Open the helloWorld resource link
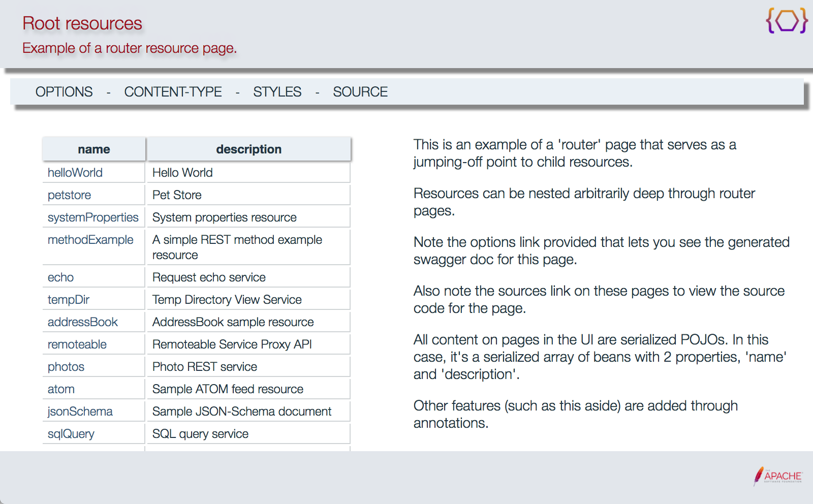The width and height of the screenshot is (813, 504). click(x=75, y=173)
